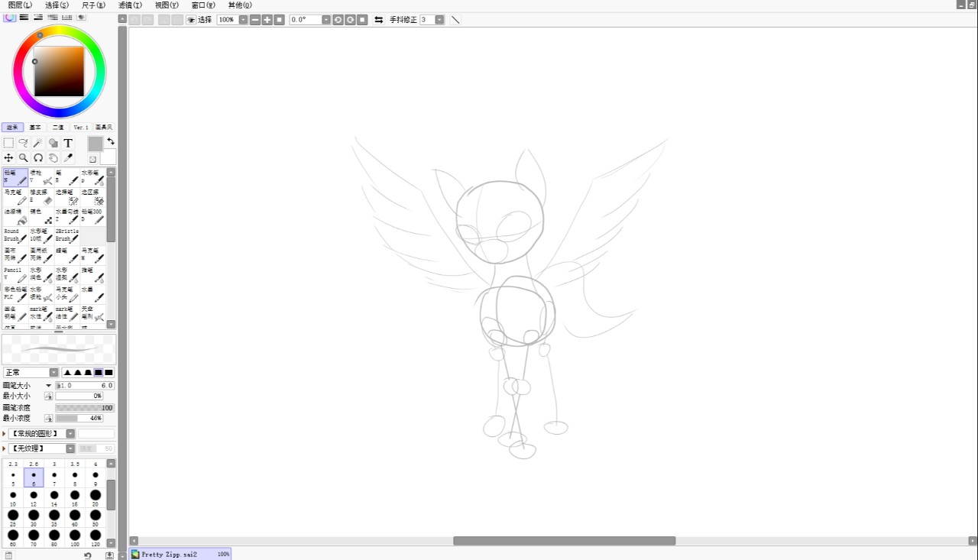
Task: Choose the magic wand tool
Action: 38,143
